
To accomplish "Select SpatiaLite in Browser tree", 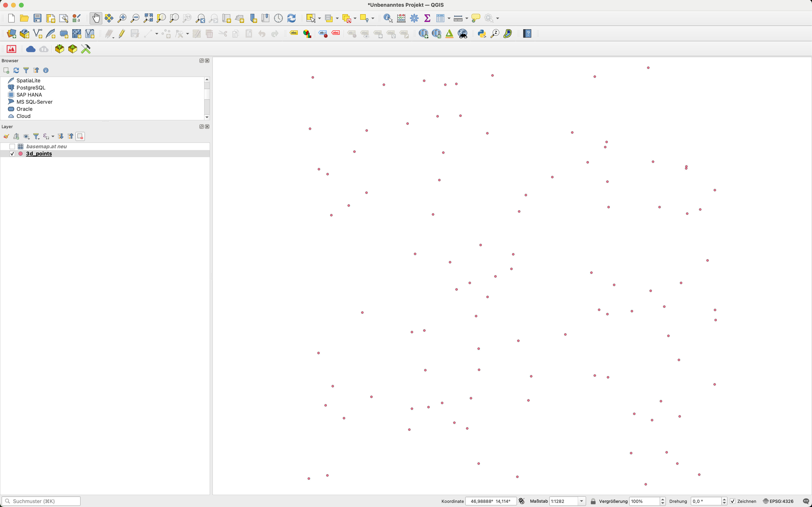I will tap(28, 81).
